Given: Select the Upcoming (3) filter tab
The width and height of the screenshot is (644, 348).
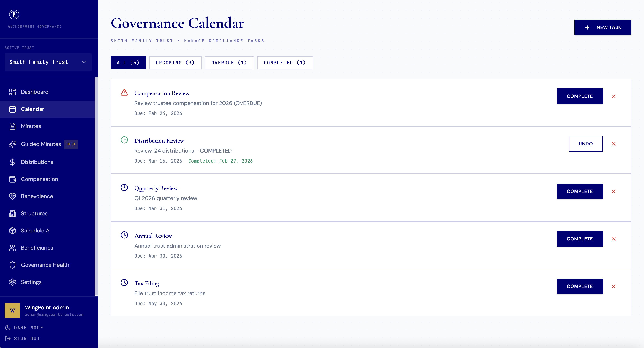Looking at the screenshot, I should tap(175, 63).
